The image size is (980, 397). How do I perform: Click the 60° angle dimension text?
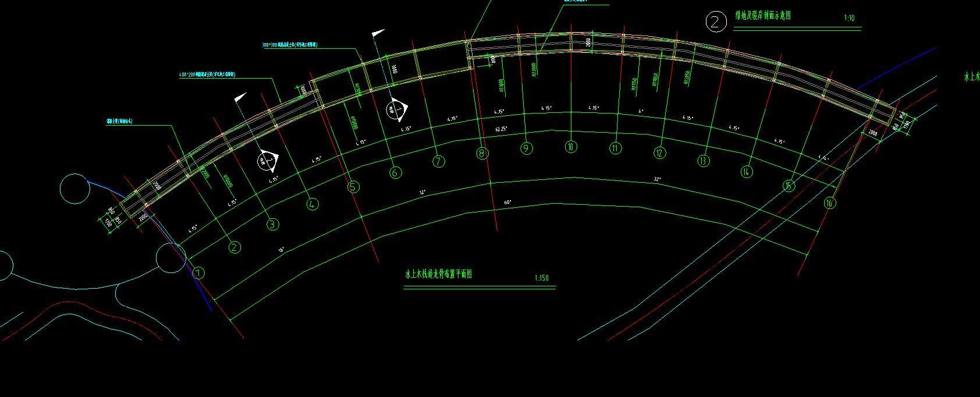[507, 202]
